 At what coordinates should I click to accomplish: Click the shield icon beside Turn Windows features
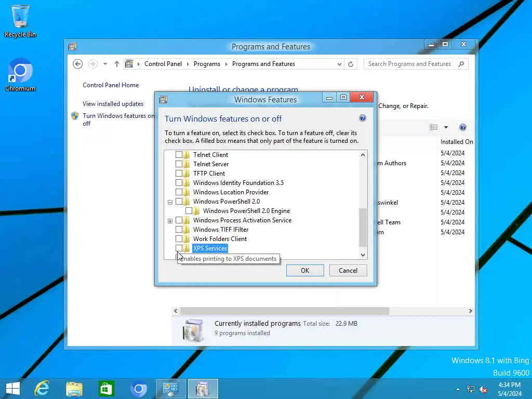tap(75, 116)
